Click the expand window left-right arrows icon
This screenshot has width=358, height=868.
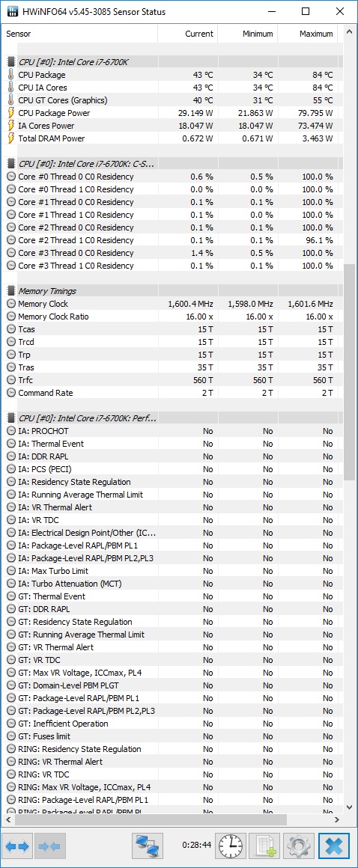(18, 846)
